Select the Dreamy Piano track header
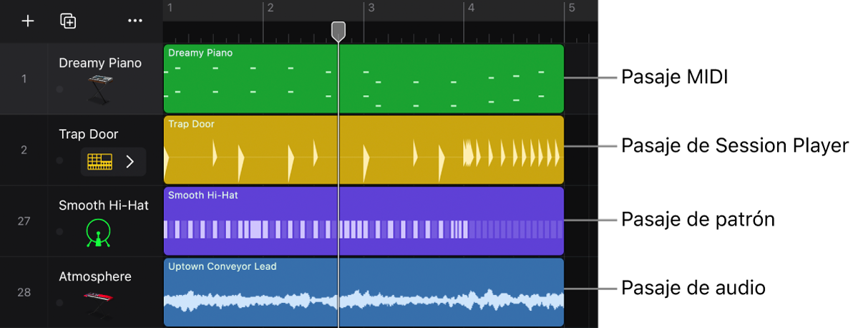868x328 pixels. tap(82, 79)
